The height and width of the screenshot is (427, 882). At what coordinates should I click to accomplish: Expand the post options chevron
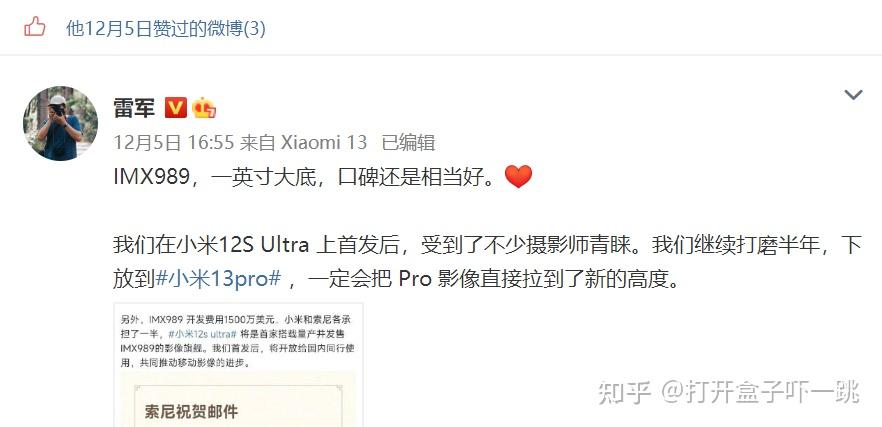[853, 95]
